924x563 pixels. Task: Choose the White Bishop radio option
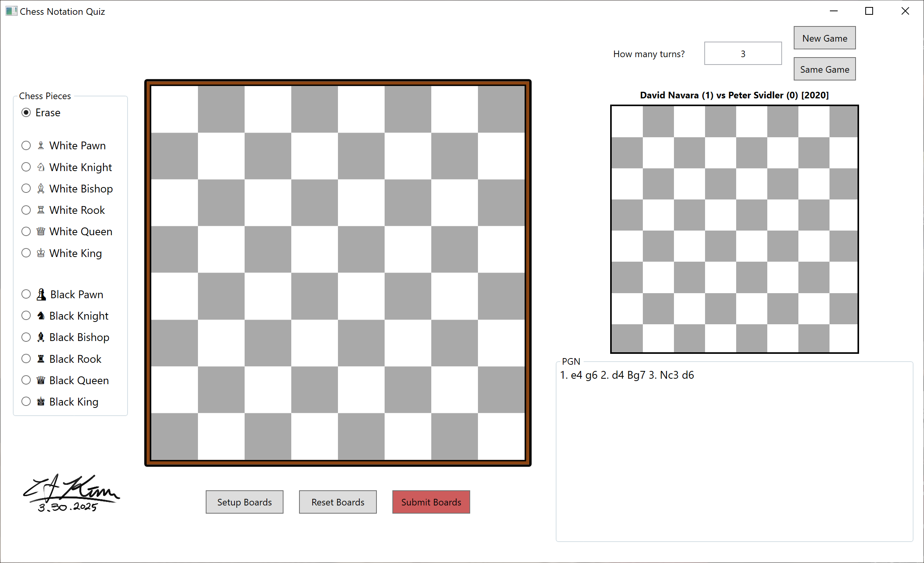[x=26, y=189]
